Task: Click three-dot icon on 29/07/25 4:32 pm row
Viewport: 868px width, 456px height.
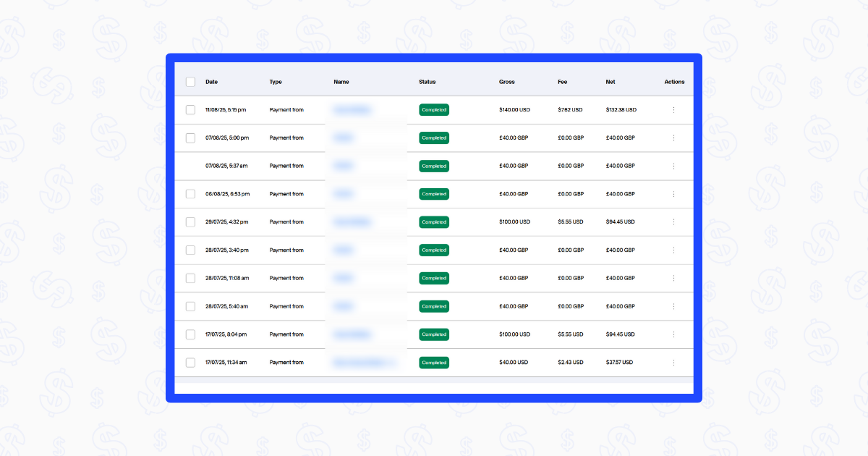Action: pyautogui.click(x=673, y=222)
